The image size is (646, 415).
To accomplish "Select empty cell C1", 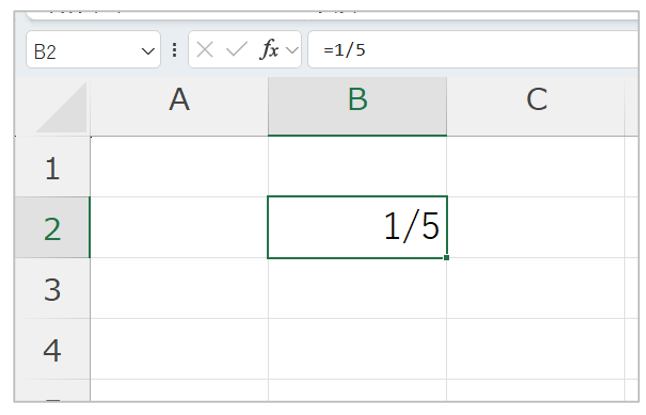I will click(x=536, y=166).
